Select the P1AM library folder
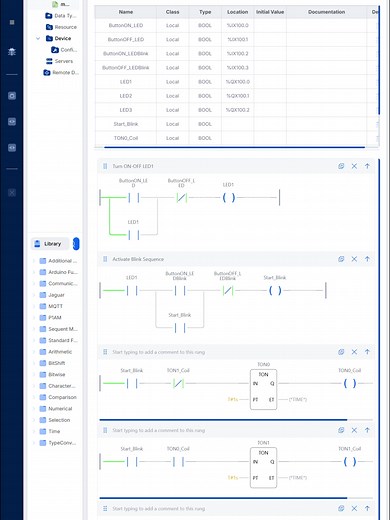Viewport: 390px width, 520px height. pyautogui.click(x=51, y=317)
